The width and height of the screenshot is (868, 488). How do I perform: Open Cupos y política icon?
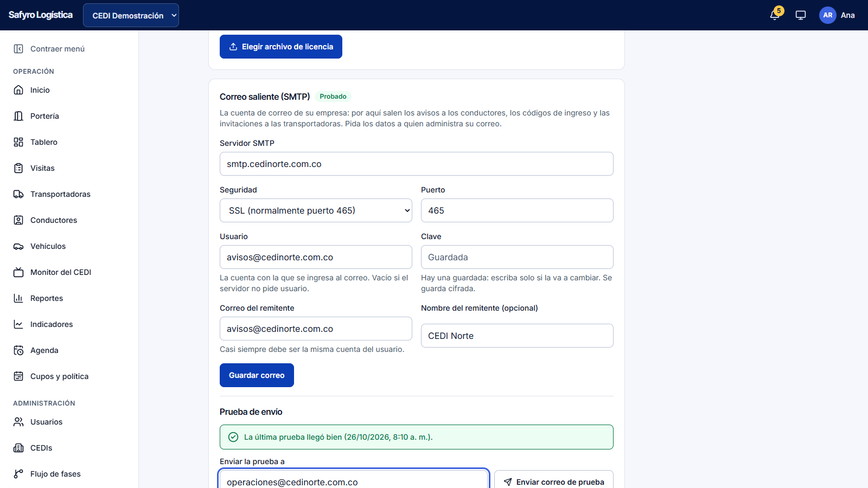[18, 376]
